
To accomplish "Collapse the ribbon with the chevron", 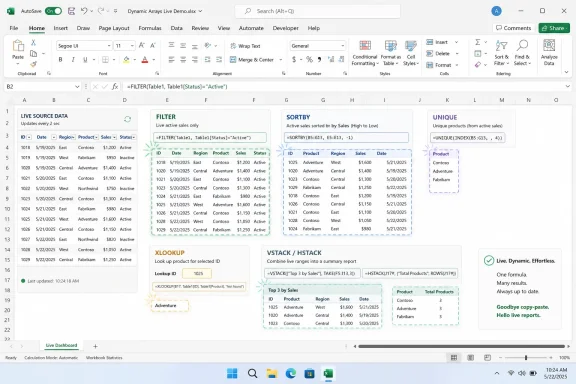I will (x=566, y=72).
